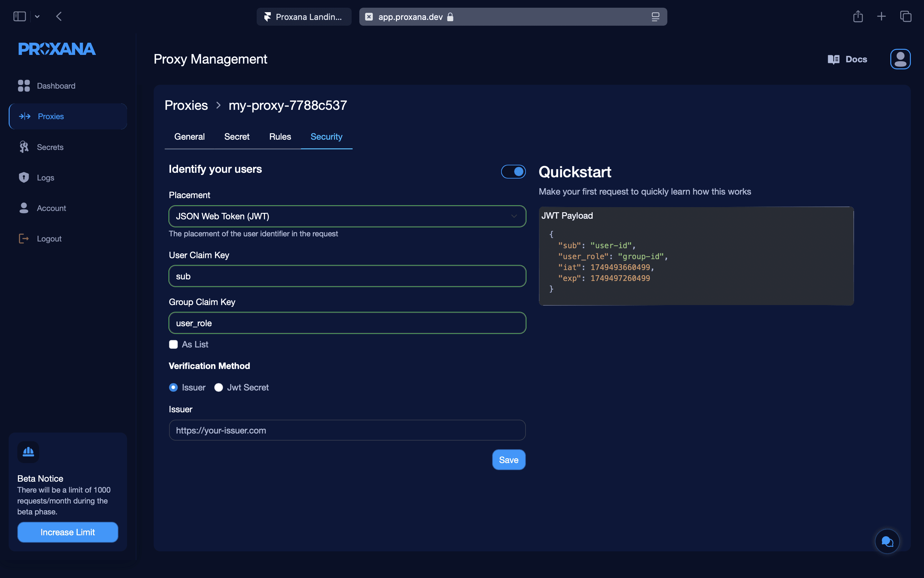Check the As List checkbox
Screen dimensions: 924x578
(x=173, y=345)
